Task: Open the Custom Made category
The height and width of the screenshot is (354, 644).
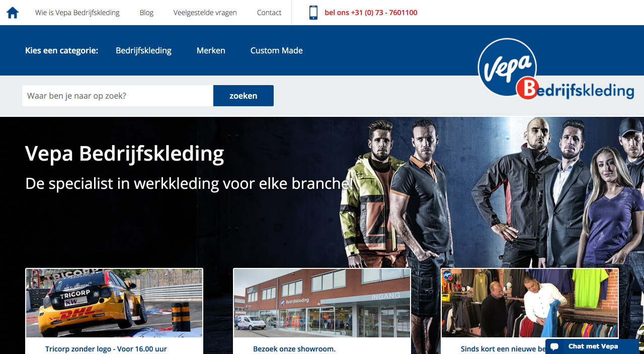Action: [x=277, y=50]
